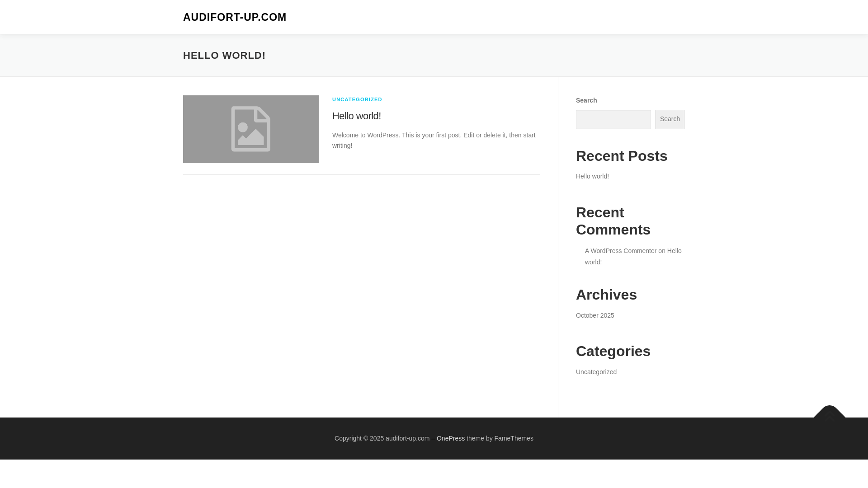Focus the sidebar search input field
This screenshot has height=488, width=868.
point(613,119)
